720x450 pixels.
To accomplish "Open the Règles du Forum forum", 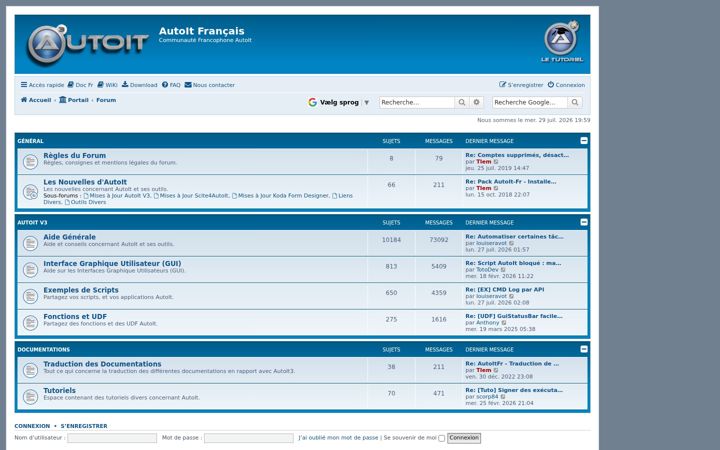I will click(74, 156).
